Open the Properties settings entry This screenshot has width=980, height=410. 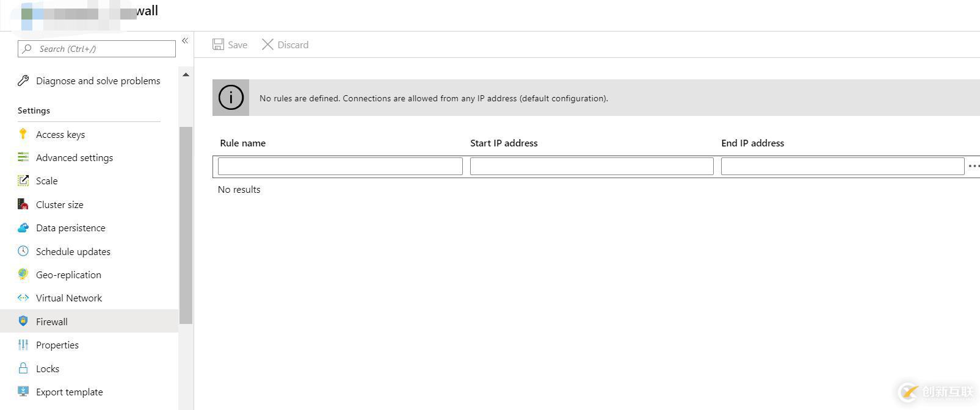tap(57, 345)
